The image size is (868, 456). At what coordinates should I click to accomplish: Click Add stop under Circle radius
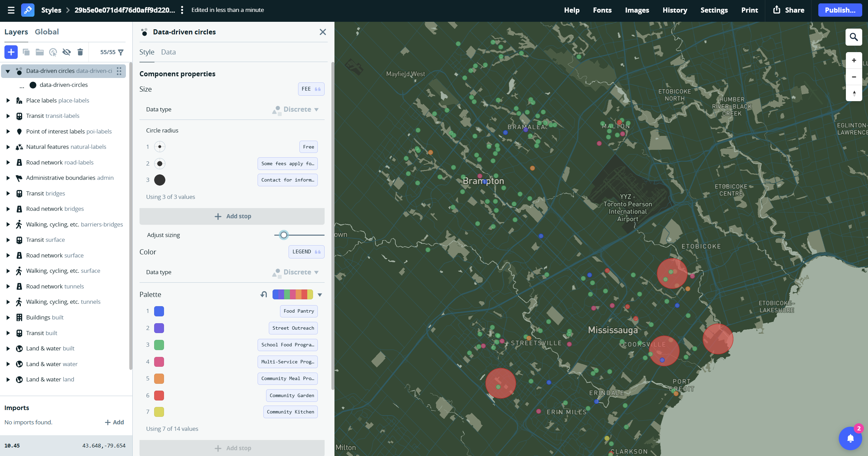click(x=232, y=216)
